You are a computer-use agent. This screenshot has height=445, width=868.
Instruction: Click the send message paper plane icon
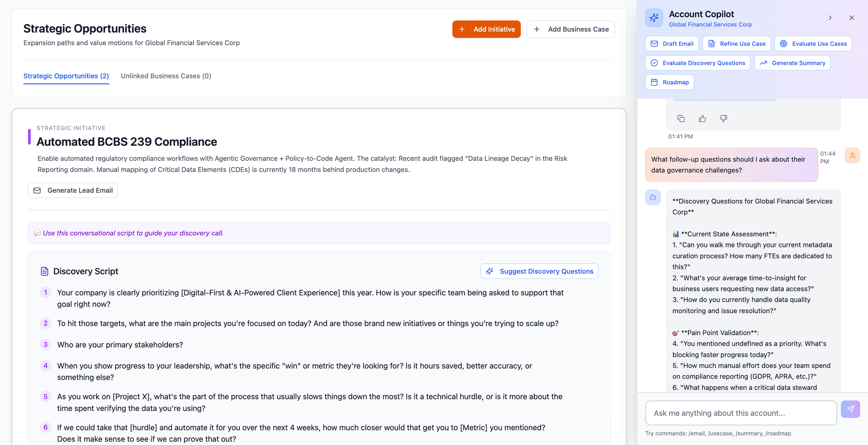(850, 409)
